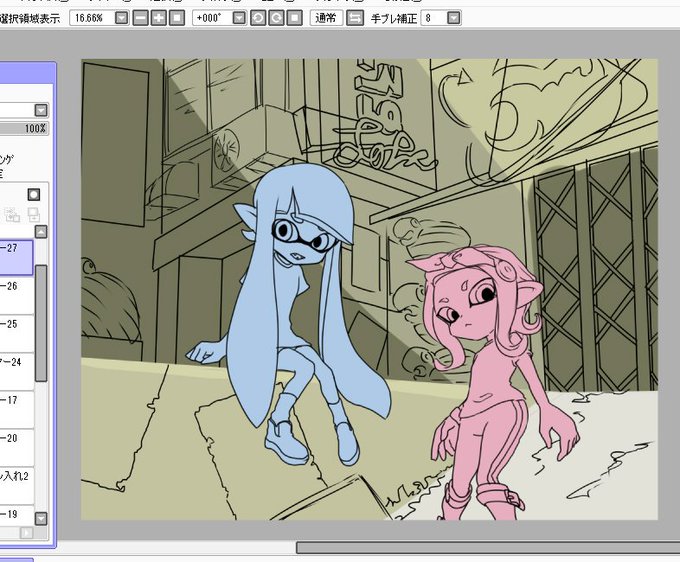Click layer list scroll down arrow
The height and width of the screenshot is (562, 680).
(x=41, y=519)
